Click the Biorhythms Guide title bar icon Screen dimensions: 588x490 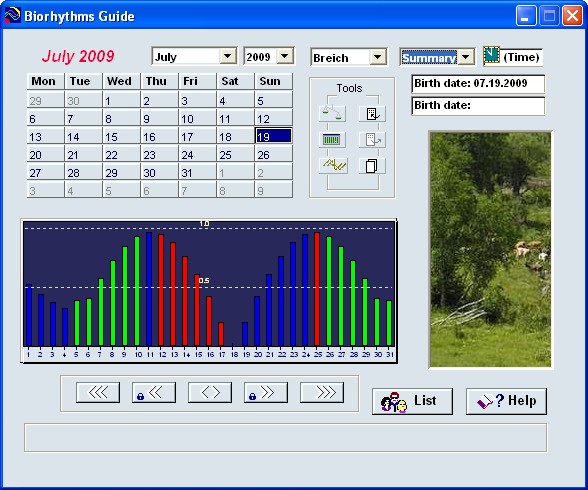(x=12, y=15)
